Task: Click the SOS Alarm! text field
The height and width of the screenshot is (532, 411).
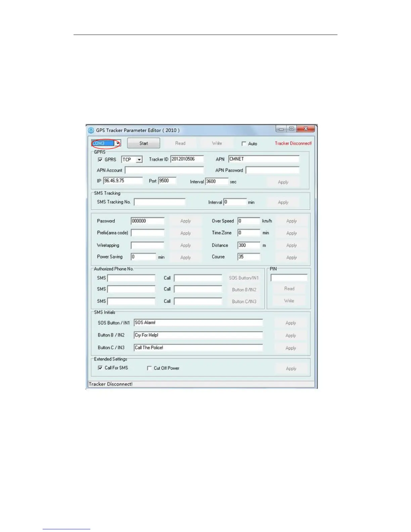Action: 198,323
